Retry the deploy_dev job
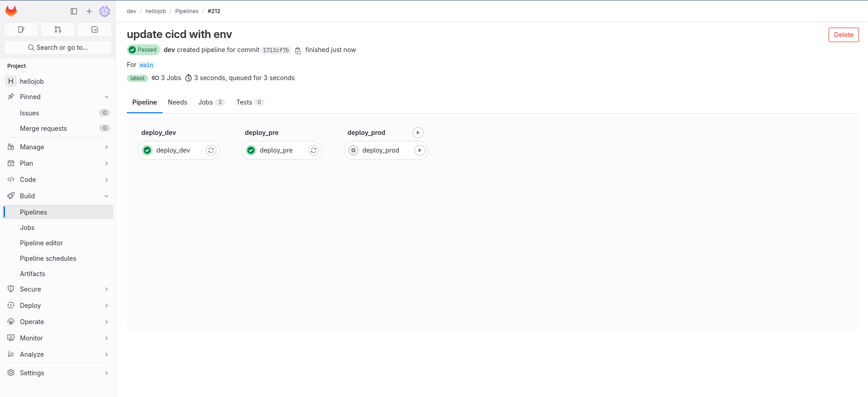 (211, 150)
